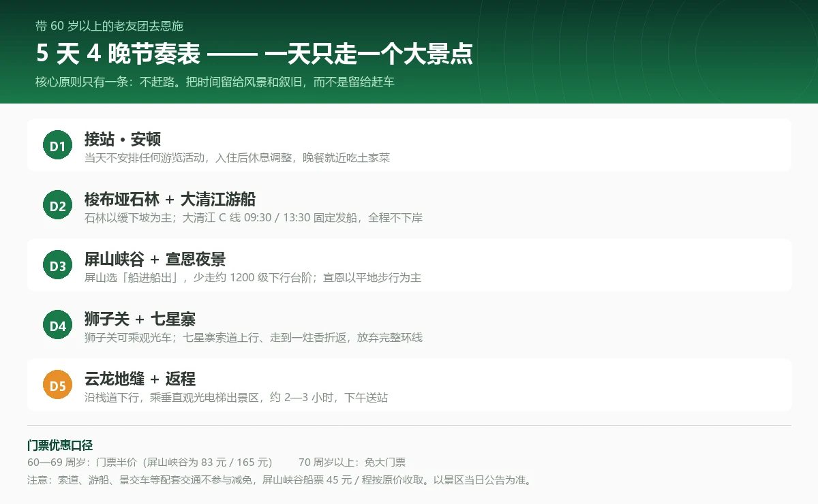The height and width of the screenshot is (504, 818).
Task: Click the line starting 核心原则只有一条
Action: (x=215, y=82)
